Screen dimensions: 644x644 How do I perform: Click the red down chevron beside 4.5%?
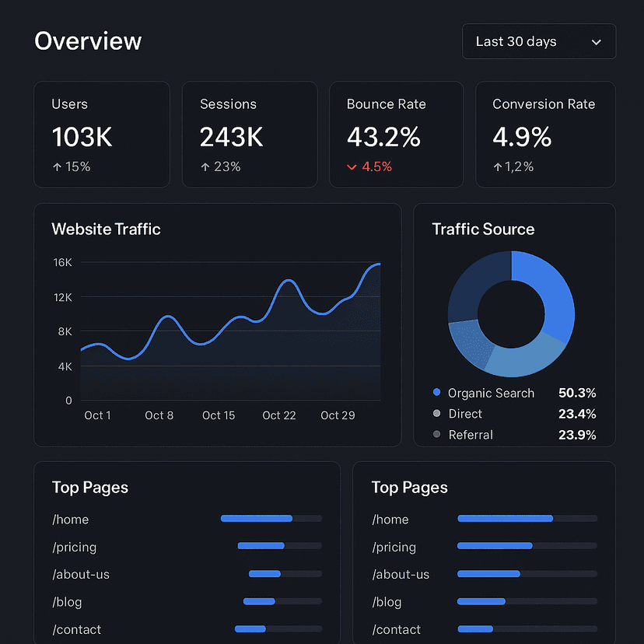(x=352, y=167)
